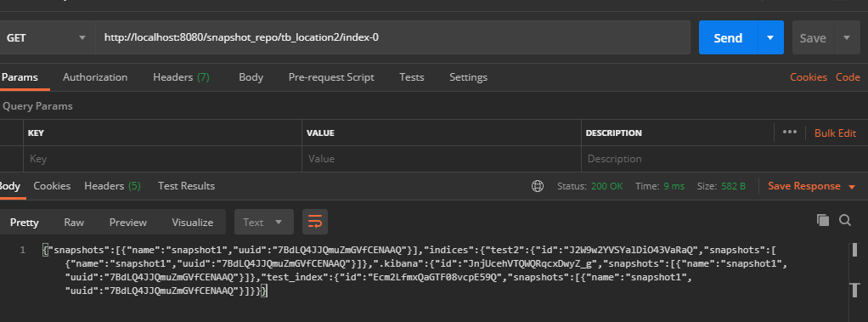868x322 pixels.
Task: Open the Code snippet link
Action: tap(848, 77)
